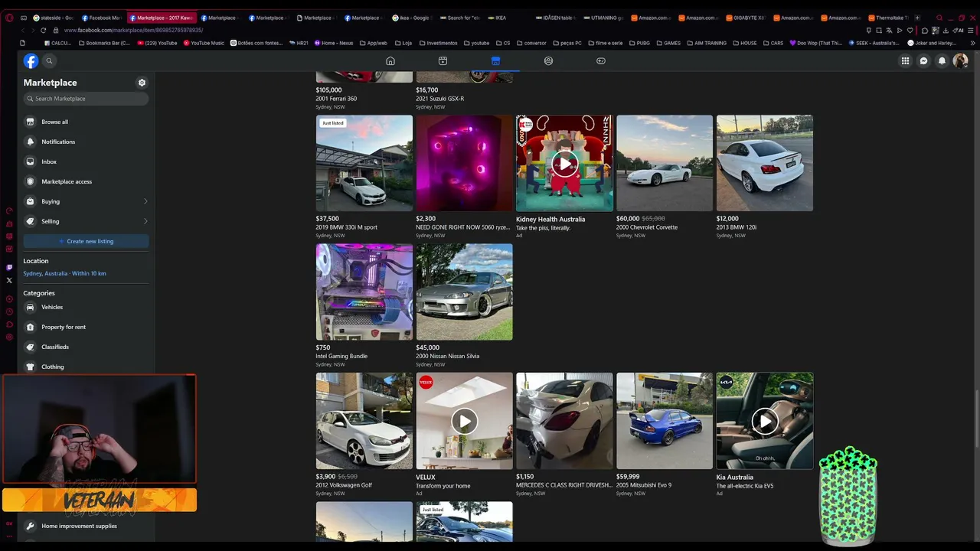Open 2019 BMW 330i M sport listing title

pyautogui.click(x=346, y=227)
